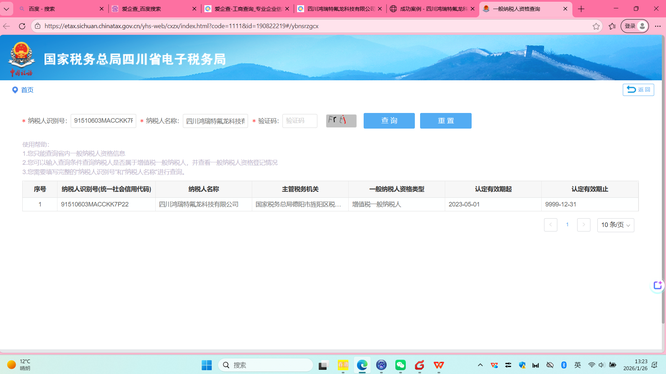The image size is (666, 374).
Task: Click the 序号 column header
Action: pos(40,189)
